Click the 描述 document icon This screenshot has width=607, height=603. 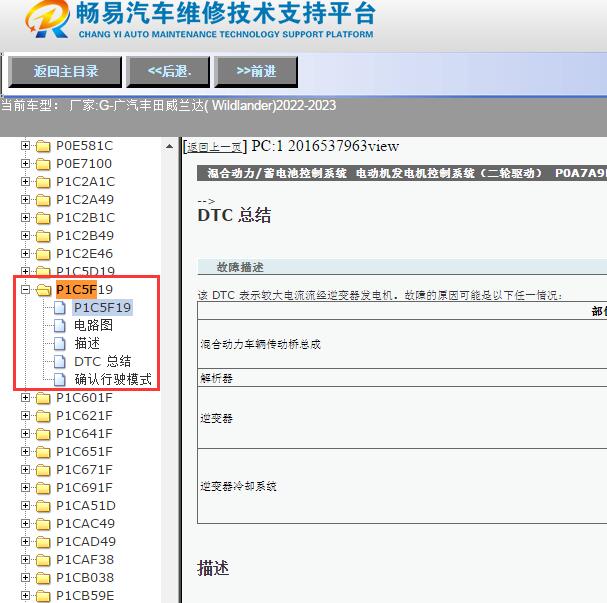[x=60, y=344]
